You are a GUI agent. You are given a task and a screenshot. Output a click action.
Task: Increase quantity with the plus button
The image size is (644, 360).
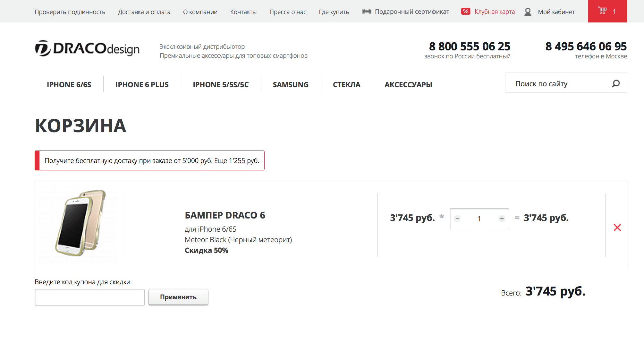(502, 219)
